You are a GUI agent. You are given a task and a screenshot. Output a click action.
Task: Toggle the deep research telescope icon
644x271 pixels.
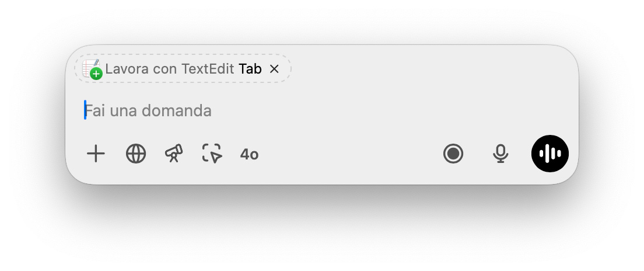click(x=174, y=154)
